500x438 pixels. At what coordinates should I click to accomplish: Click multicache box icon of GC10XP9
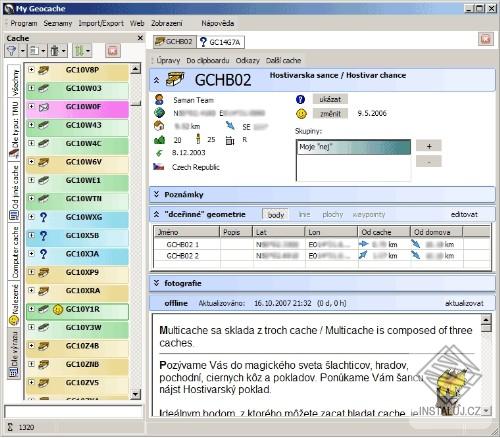click(43, 272)
